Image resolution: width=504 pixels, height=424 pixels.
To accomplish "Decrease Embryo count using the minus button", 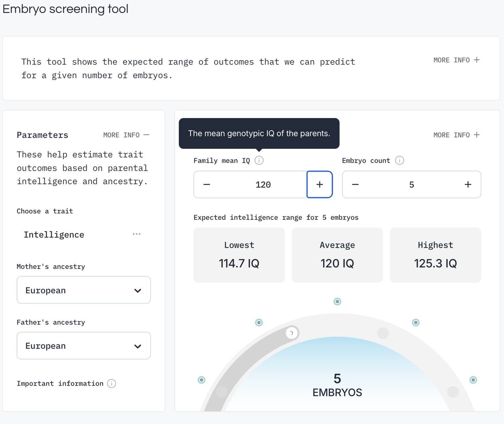I will [355, 184].
